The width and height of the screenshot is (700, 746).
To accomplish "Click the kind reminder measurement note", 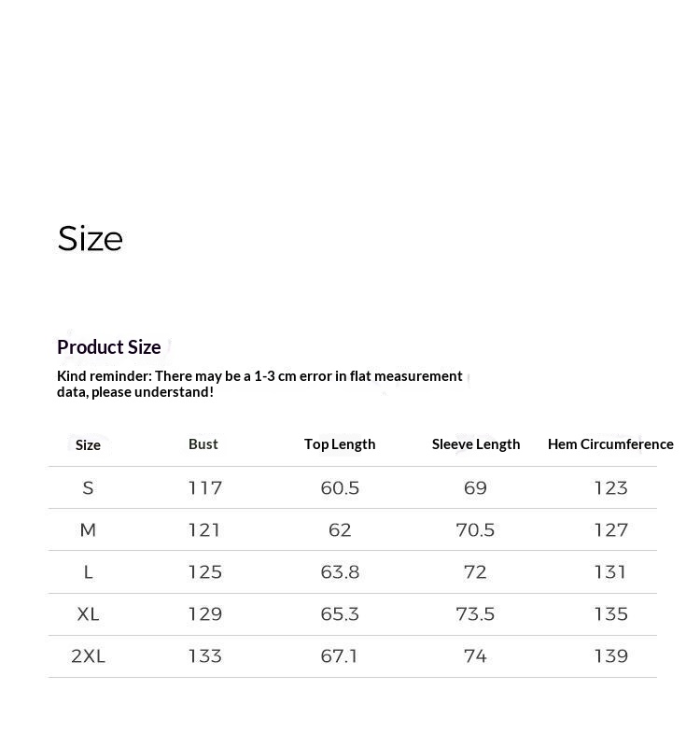I will (259, 384).
